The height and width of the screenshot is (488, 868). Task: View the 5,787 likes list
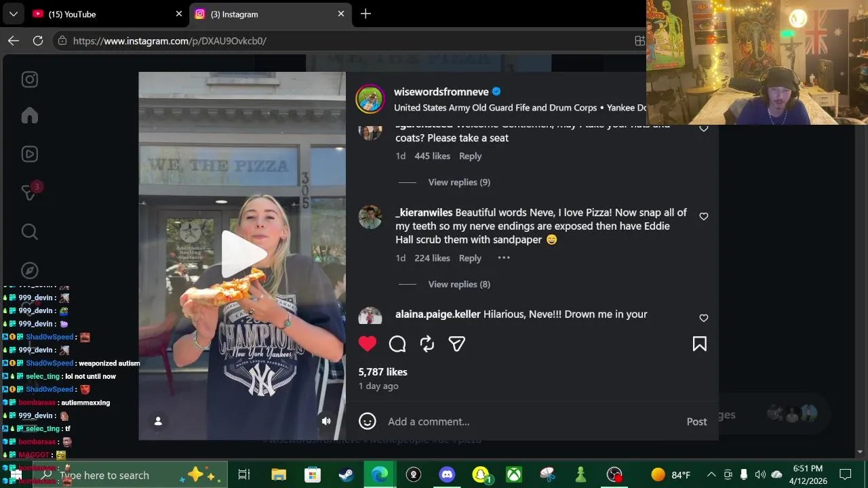pos(383,372)
